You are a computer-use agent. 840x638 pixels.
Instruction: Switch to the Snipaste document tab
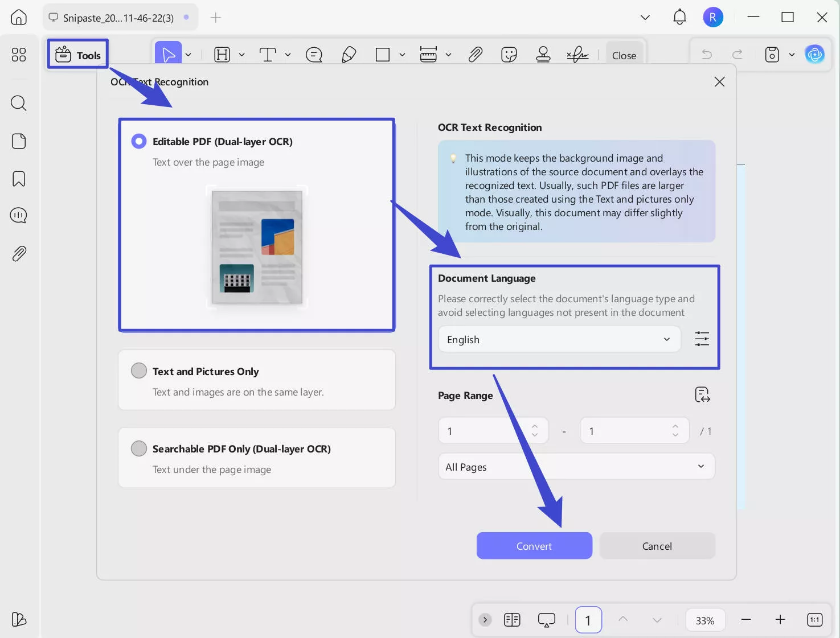tap(118, 18)
